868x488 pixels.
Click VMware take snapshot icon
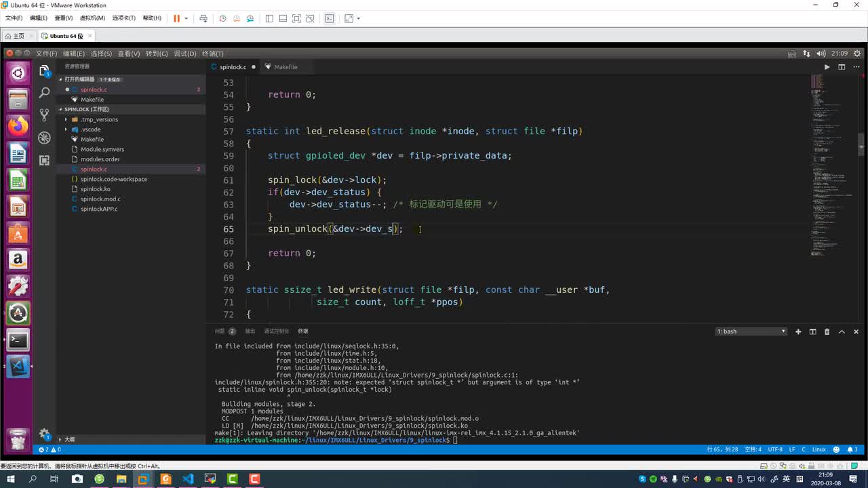coord(222,18)
